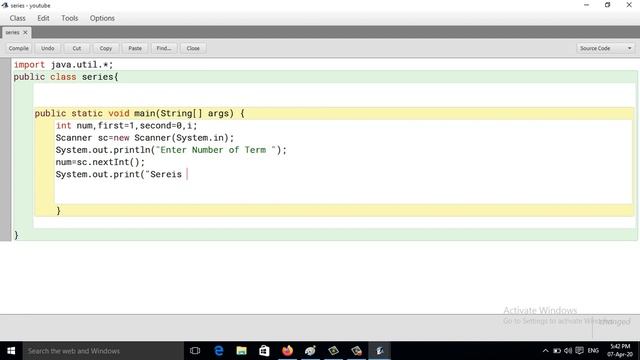Viewport: 640px width, 360px height.
Task: Restore down the editor window
Action: pos(607,5)
